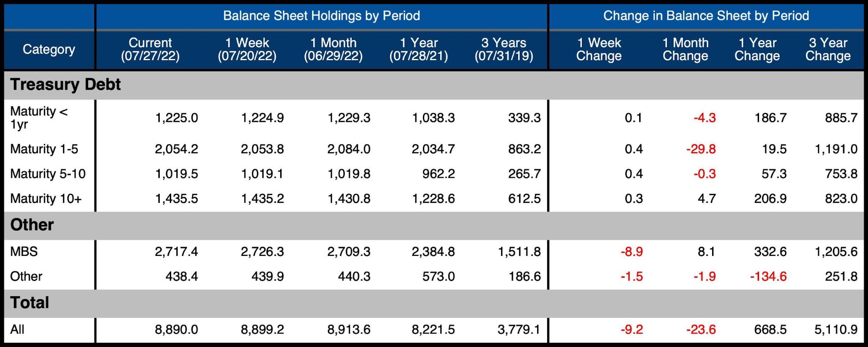Image resolution: width=868 pixels, height=347 pixels.
Task: Select the 1 Month (06/29/22) header
Action: pos(333,49)
